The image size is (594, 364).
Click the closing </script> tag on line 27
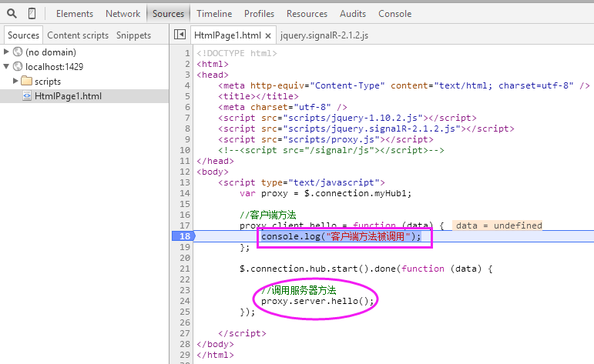242,333
